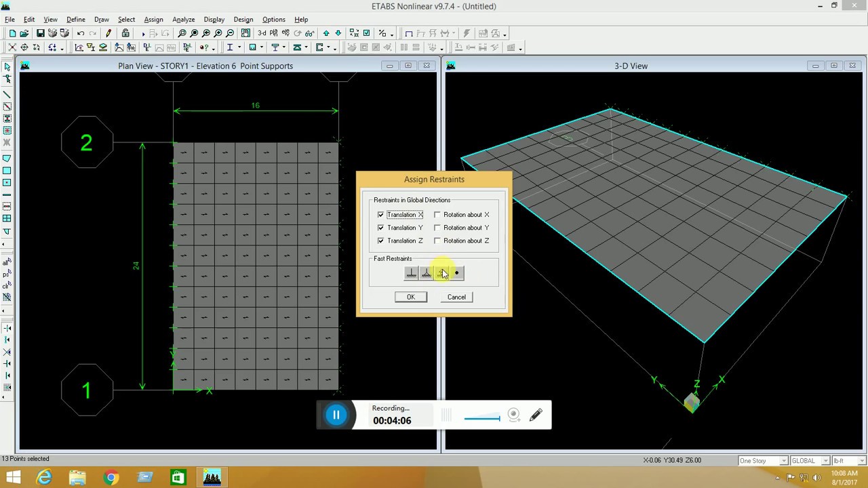The image size is (868, 488).
Task: Select the pointer tool in the left toolbar
Action: pyautogui.click(x=7, y=67)
